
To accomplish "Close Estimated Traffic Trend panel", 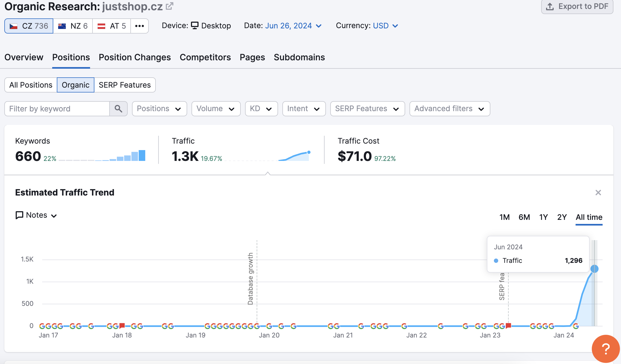I will [598, 193].
